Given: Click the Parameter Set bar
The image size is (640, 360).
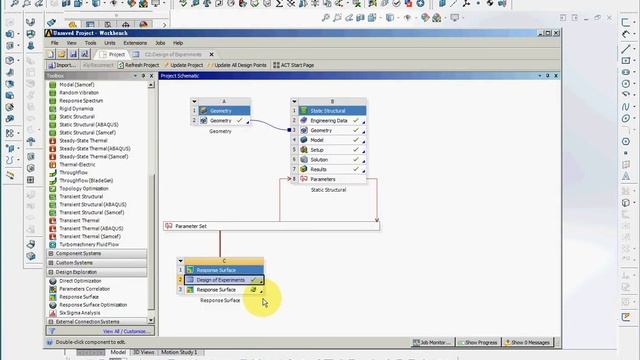Looking at the screenshot, I should pyautogui.click(x=271, y=226).
